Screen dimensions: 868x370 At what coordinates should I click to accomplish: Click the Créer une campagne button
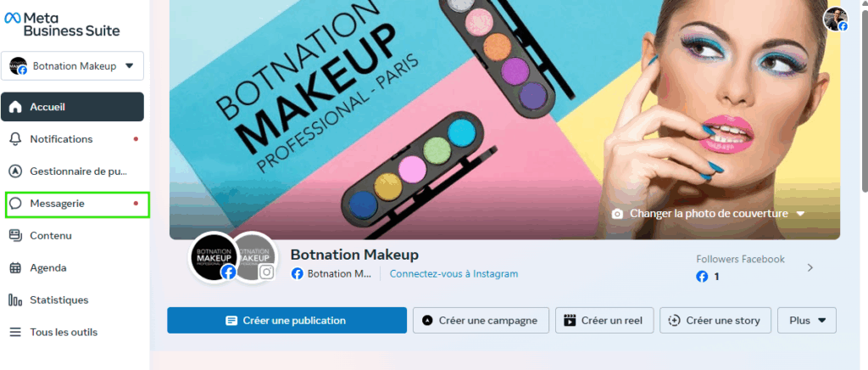click(x=481, y=321)
